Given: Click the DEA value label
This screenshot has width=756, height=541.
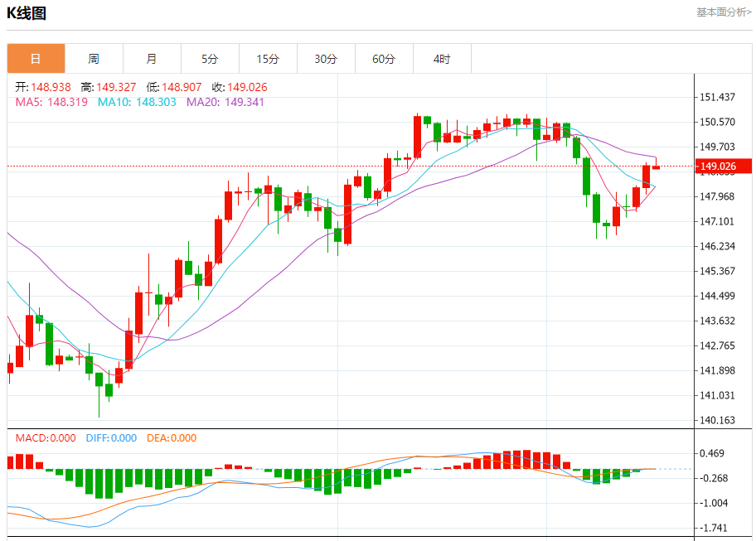Looking at the screenshot, I should pos(172,438).
